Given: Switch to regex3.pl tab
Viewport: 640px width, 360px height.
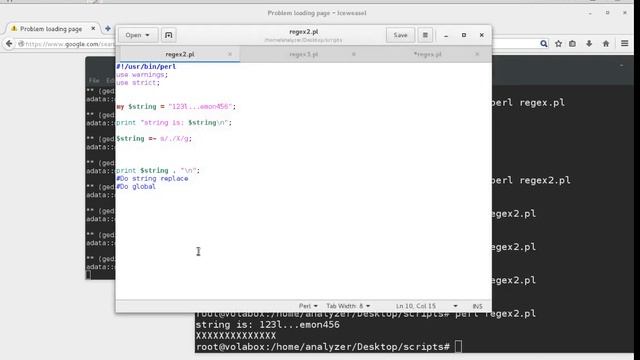Looking at the screenshot, I should click(x=303, y=54).
